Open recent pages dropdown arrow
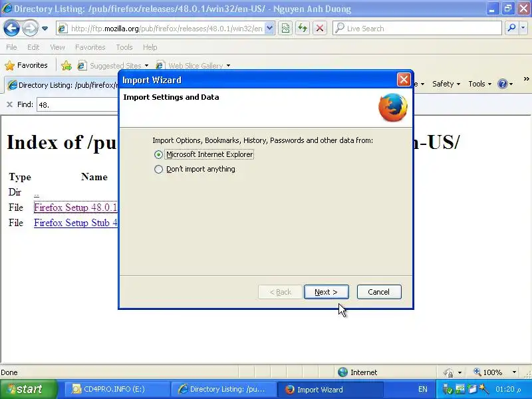The width and height of the screenshot is (532, 399). click(45, 29)
